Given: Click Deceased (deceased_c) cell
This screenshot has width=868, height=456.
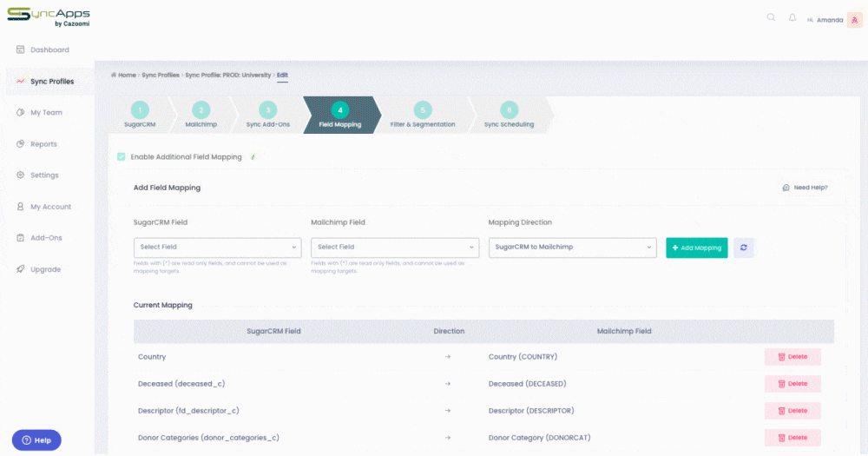Looking at the screenshot, I should click(181, 383).
